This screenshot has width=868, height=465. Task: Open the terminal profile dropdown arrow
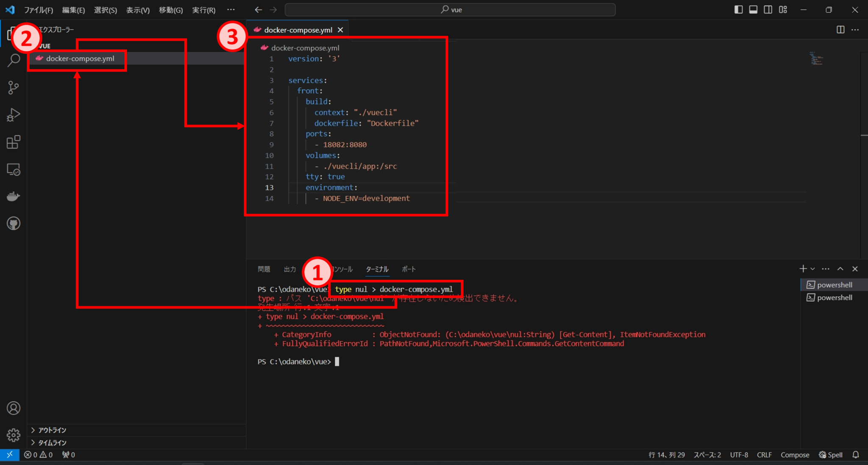point(812,268)
